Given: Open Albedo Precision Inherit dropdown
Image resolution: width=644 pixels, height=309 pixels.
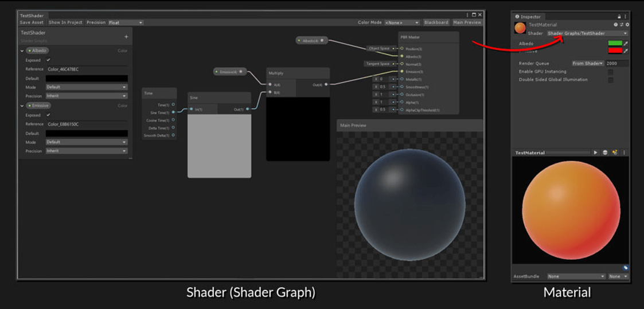Looking at the screenshot, I should tap(87, 96).
